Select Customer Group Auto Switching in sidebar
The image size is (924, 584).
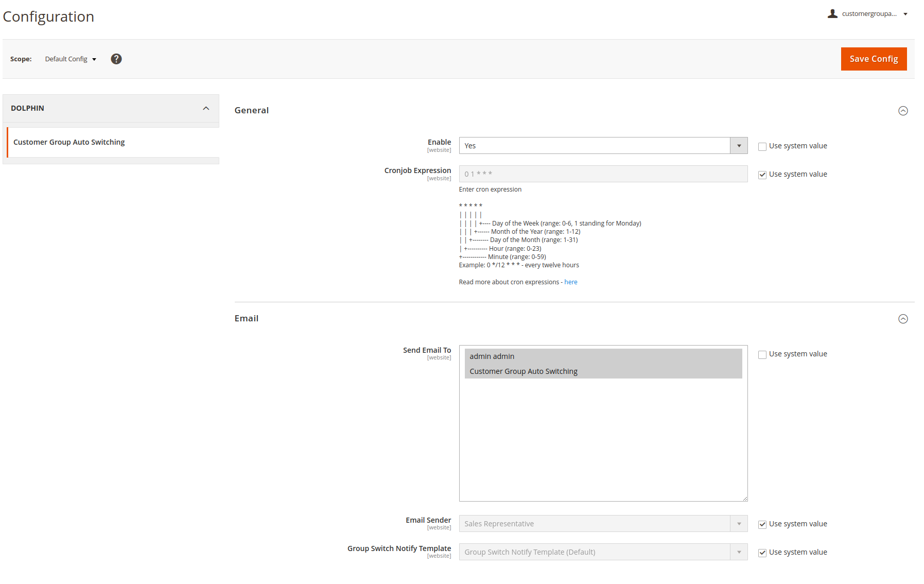69,142
